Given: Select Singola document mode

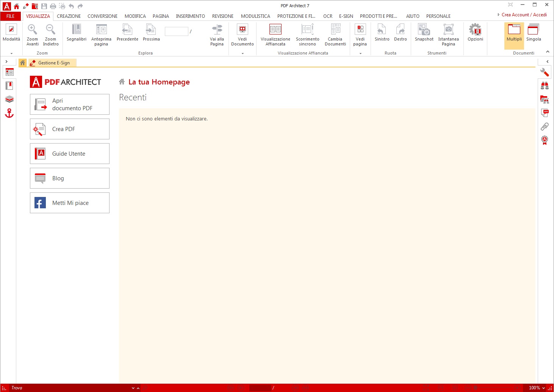Looking at the screenshot, I should [x=534, y=32].
